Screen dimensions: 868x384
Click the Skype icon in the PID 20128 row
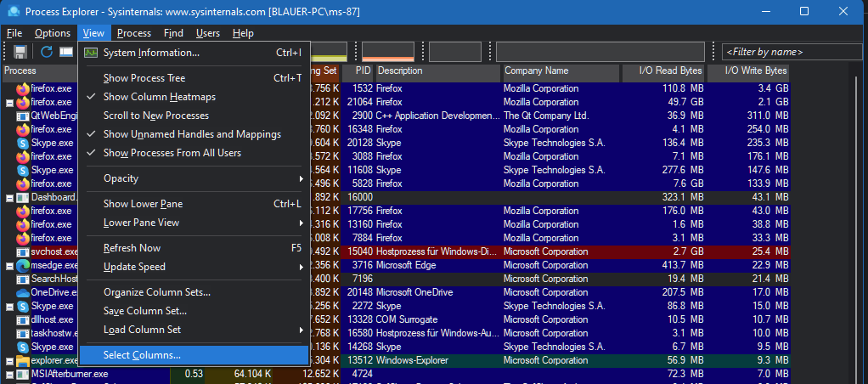pos(23,143)
